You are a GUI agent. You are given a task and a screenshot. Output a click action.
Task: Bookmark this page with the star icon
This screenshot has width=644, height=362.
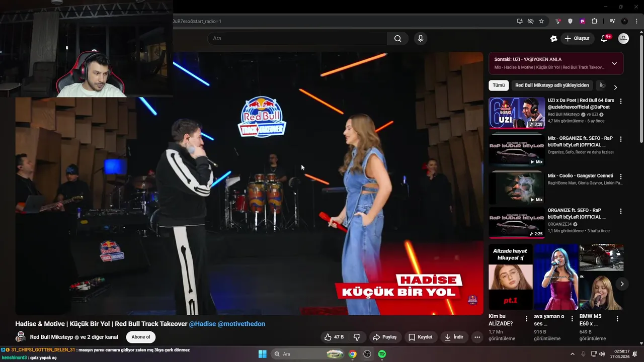click(541, 21)
